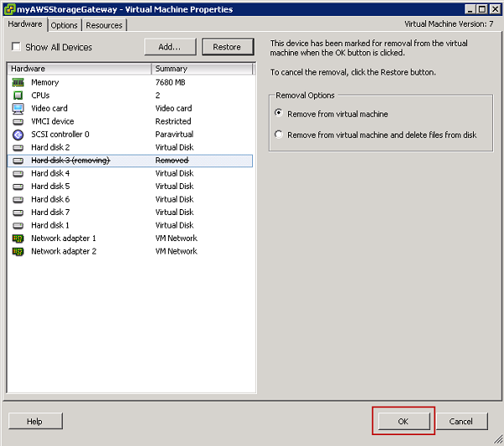Sort by the Summary column header
504x446 pixels.
(202, 68)
